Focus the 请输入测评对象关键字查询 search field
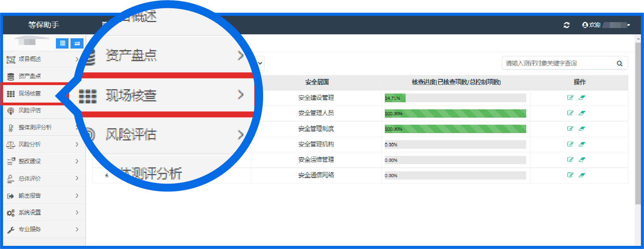The width and height of the screenshot is (644, 249). pos(557,63)
